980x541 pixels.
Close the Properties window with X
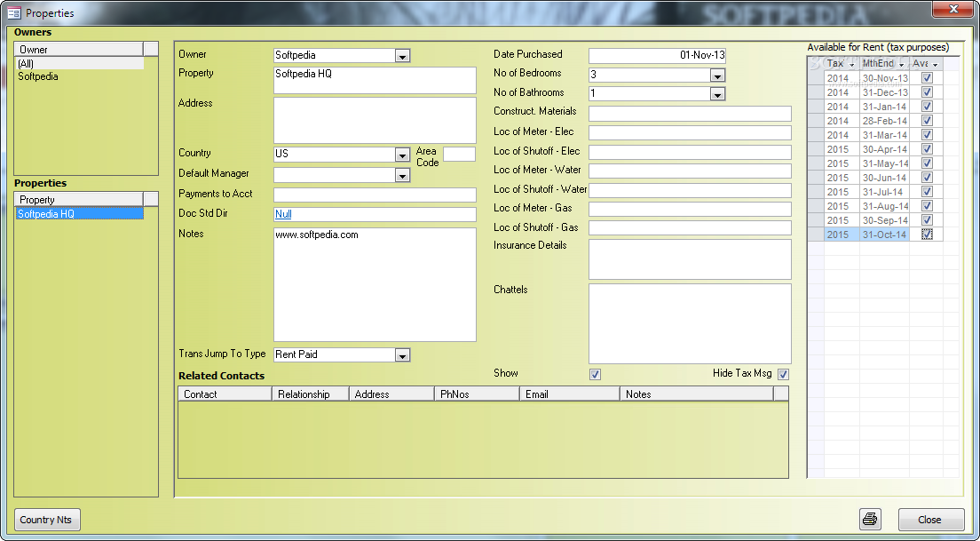point(953,9)
